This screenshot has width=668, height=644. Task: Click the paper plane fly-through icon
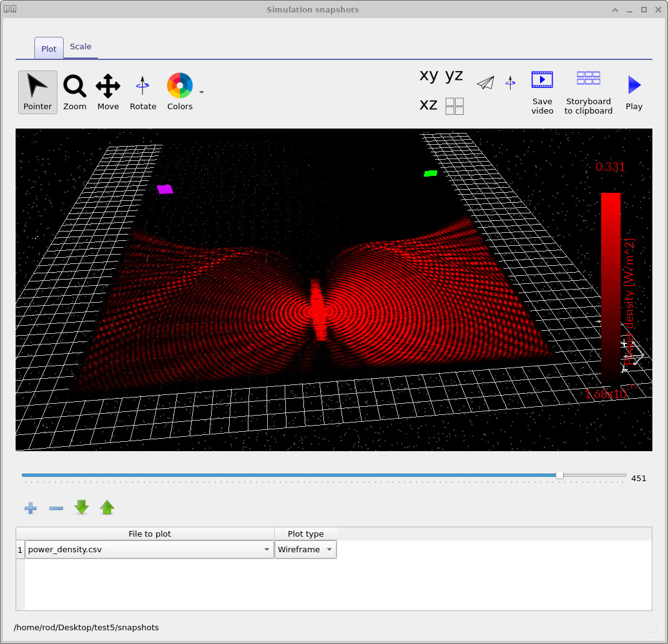tap(486, 82)
